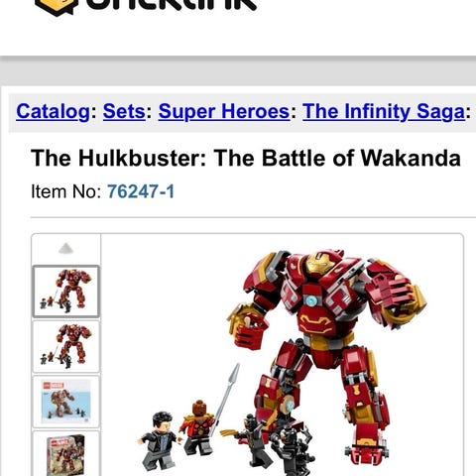Click the gray navigation bar
The height and width of the screenshot is (476, 476).
tap(238, 72)
